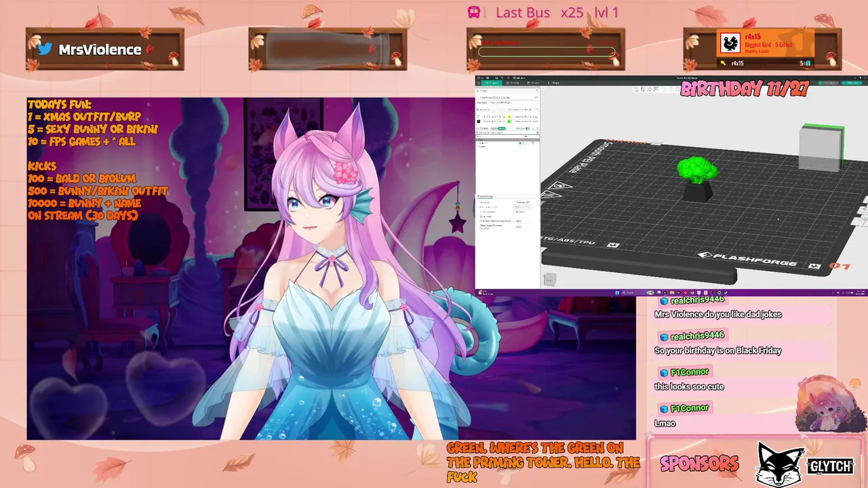
Task: Click the first icon in the 3D viewport toolbar
Action: point(636,89)
